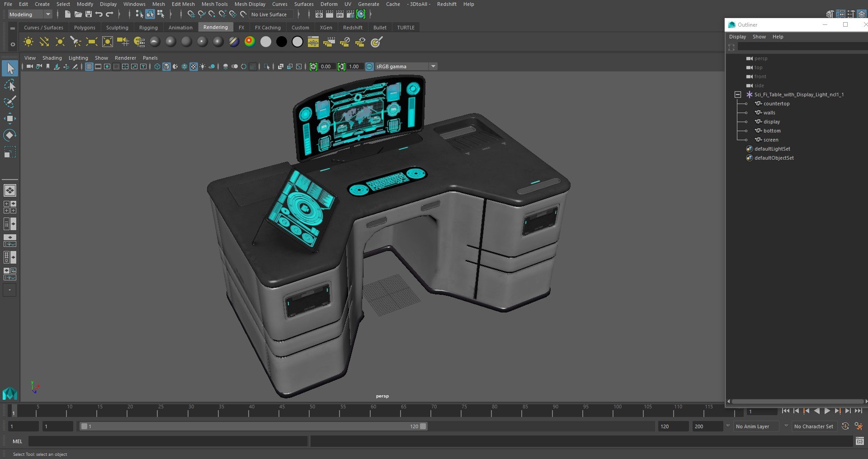Toggle the auto keyframe icon

click(x=845, y=426)
